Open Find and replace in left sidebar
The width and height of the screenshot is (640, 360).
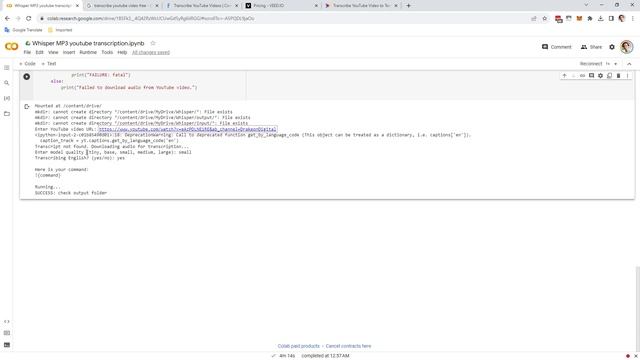click(x=7, y=83)
